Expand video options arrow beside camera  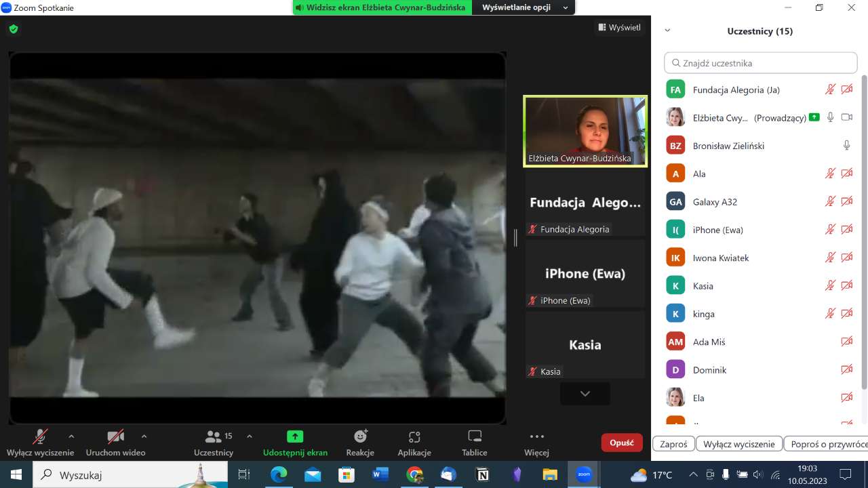pos(144,436)
